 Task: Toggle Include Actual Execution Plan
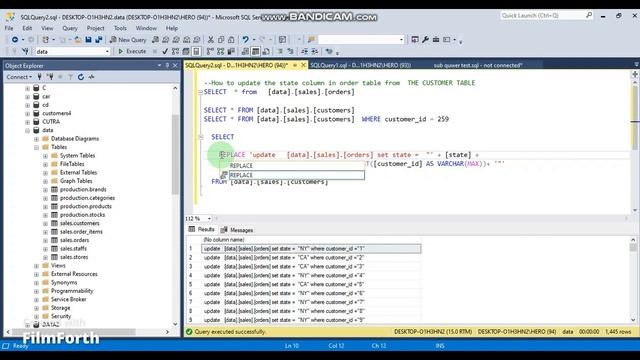point(210,51)
